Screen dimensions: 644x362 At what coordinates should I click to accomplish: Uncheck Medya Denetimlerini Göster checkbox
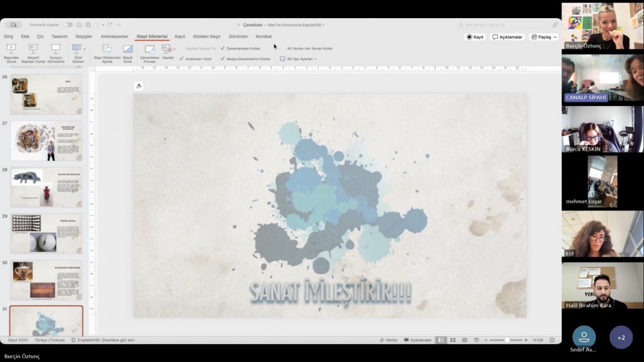(x=223, y=59)
